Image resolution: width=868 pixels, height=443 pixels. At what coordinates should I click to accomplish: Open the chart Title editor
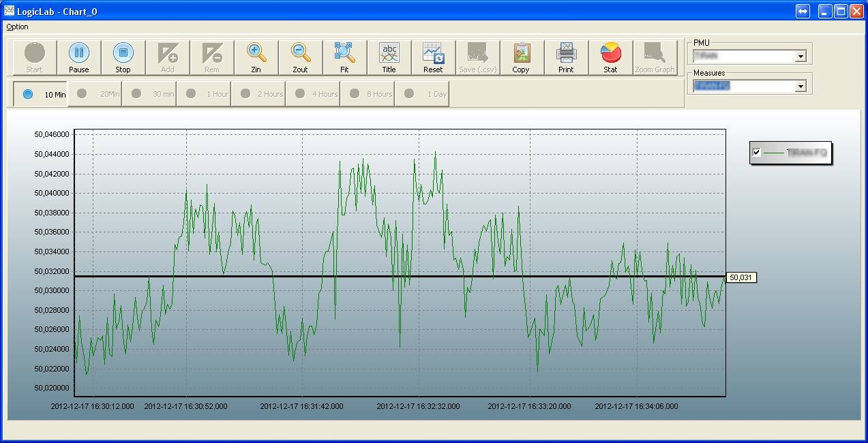[x=389, y=57]
